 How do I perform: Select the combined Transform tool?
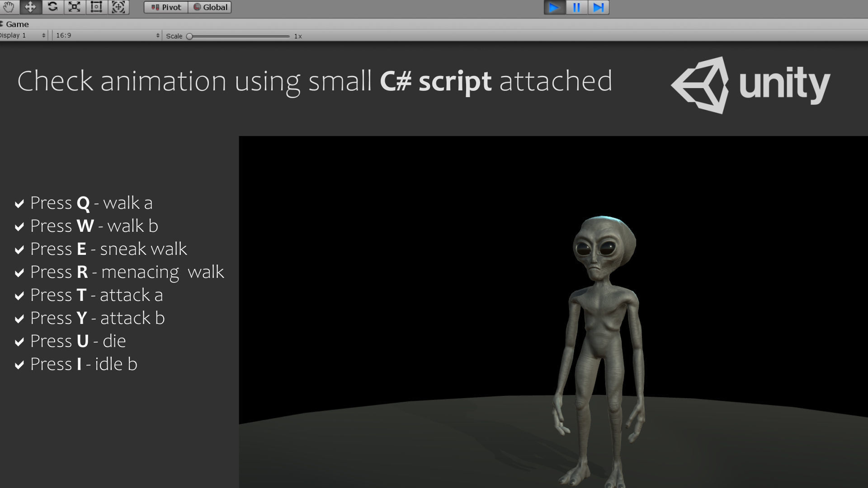pyautogui.click(x=118, y=7)
